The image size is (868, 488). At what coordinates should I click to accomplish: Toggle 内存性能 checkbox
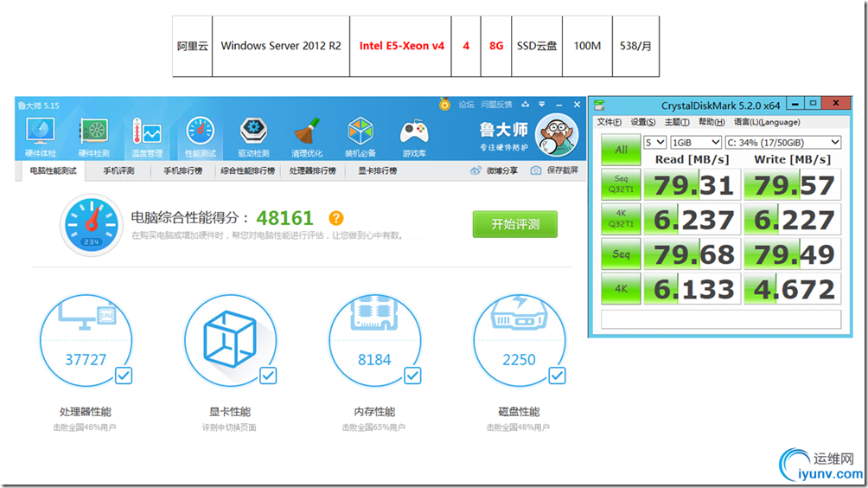tap(412, 376)
